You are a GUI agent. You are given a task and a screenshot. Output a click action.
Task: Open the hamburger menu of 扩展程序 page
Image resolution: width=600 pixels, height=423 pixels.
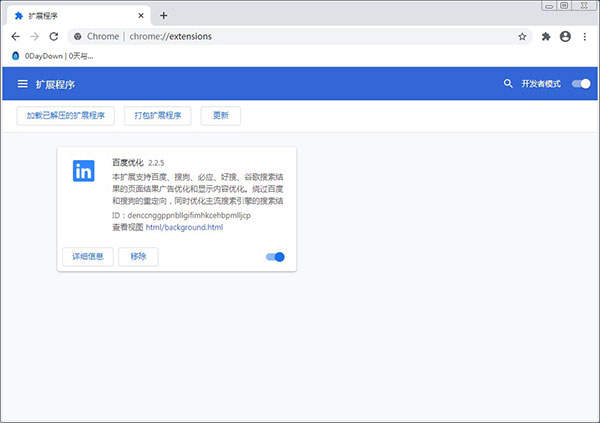[x=22, y=84]
